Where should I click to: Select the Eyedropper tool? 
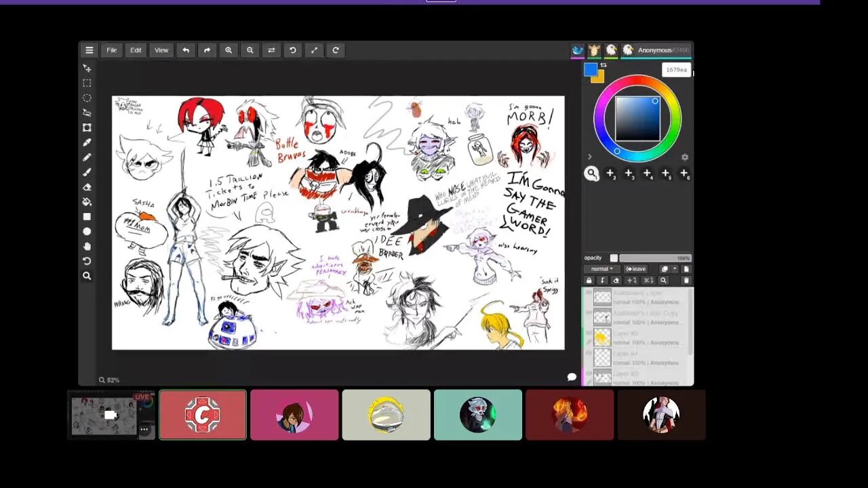(87, 142)
